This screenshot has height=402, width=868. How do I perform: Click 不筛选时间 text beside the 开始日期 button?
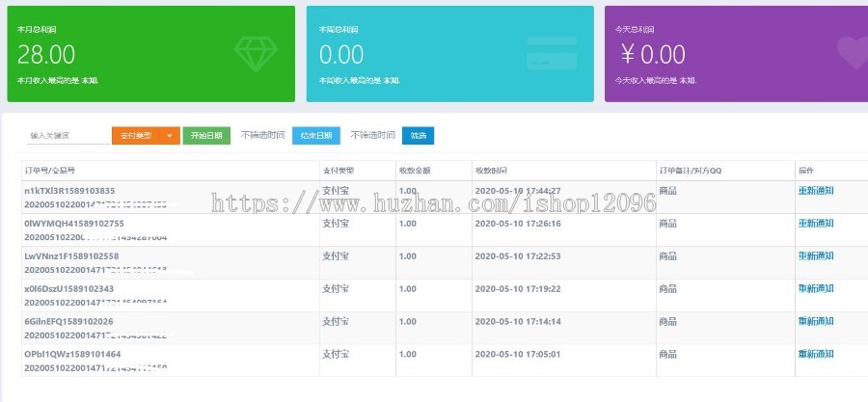tap(262, 135)
